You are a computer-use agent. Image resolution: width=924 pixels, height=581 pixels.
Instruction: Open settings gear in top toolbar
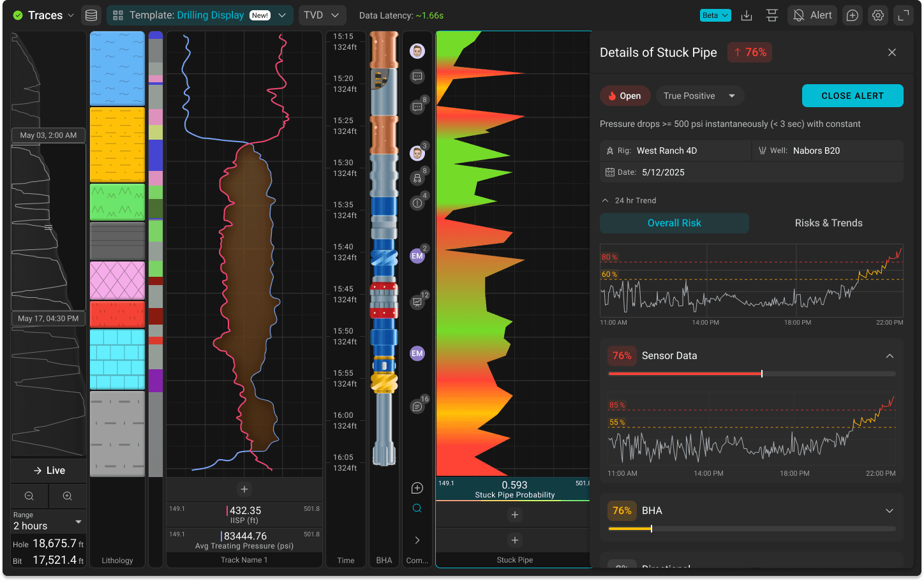pyautogui.click(x=878, y=15)
